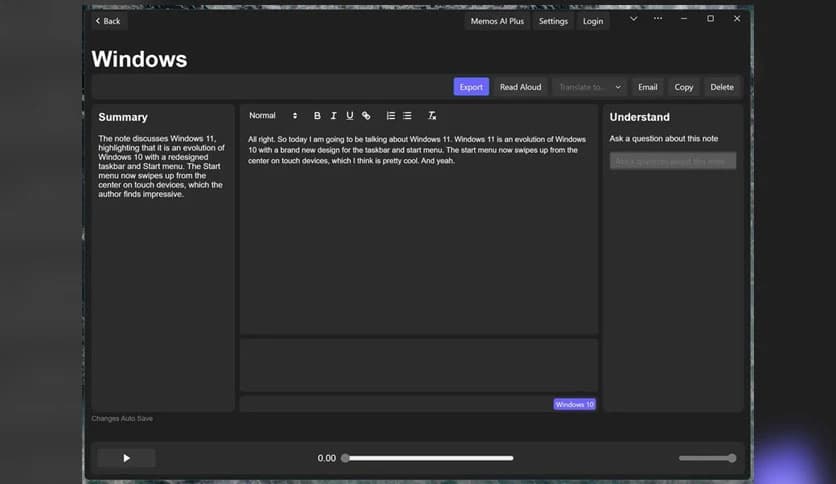Start a numbered list
Image resolution: width=836 pixels, height=484 pixels.
(391, 116)
